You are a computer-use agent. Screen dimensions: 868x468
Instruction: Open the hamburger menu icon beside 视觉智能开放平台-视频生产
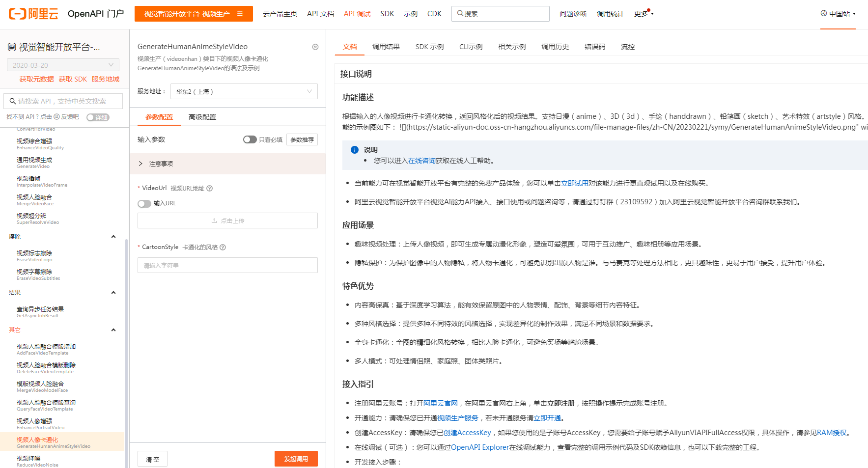coord(240,14)
